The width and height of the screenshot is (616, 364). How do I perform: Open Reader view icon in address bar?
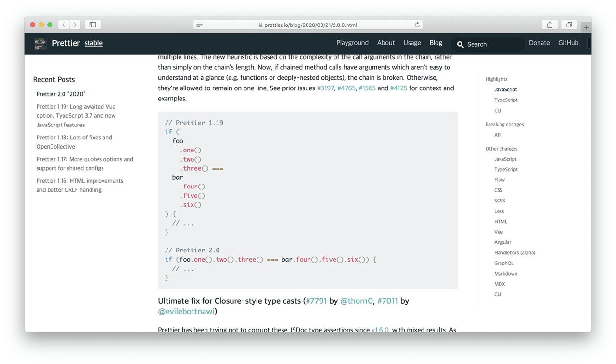coord(199,25)
